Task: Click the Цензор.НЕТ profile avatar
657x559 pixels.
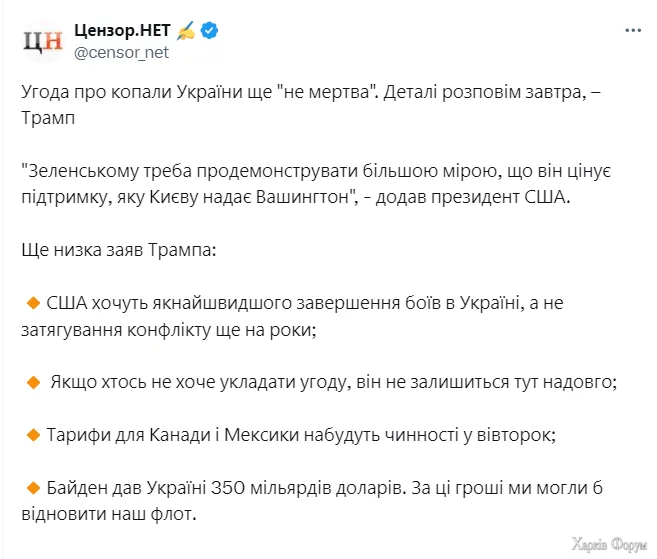Action: (43, 41)
